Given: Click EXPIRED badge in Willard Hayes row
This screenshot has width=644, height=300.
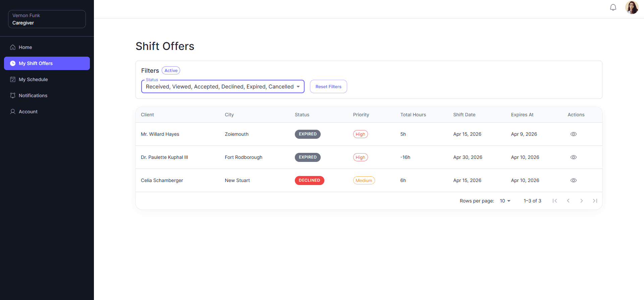Looking at the screenshot, I should coord(308,134).
